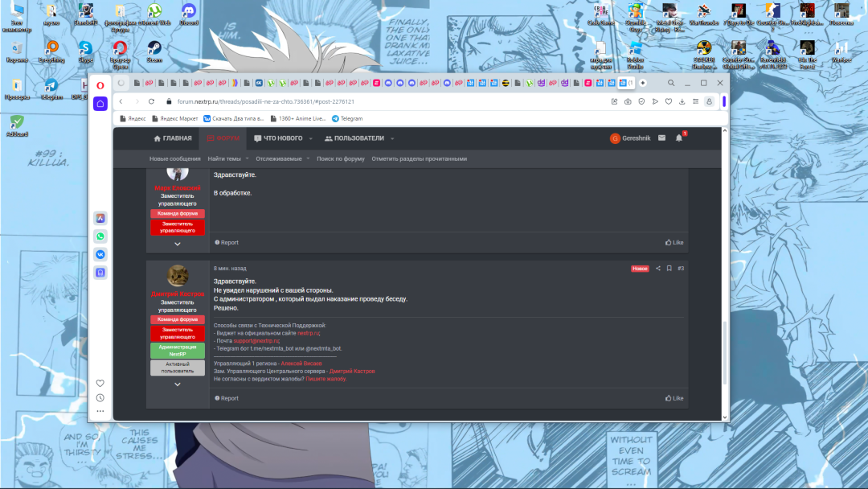
Task: Open the heart bookmarks icon in sidebar
Action: pyautogui.click(x=100, y=383)
